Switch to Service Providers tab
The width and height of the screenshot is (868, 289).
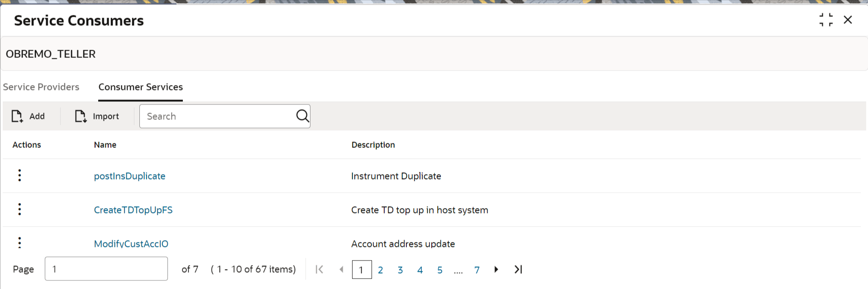[41, 87]
